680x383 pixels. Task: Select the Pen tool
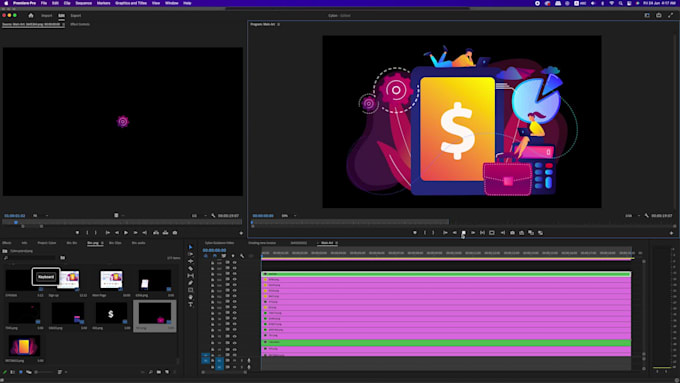pos(190,283)
